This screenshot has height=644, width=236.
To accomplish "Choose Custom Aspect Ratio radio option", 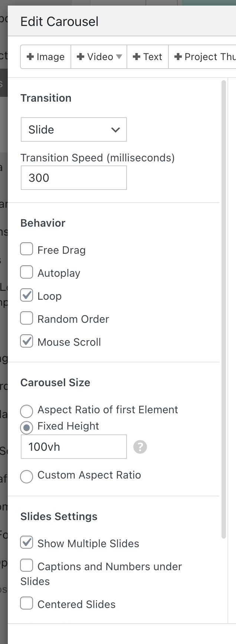I will (27, 476).
